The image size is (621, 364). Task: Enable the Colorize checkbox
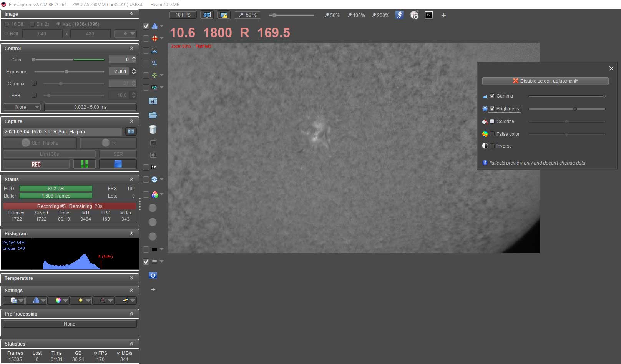492,121
